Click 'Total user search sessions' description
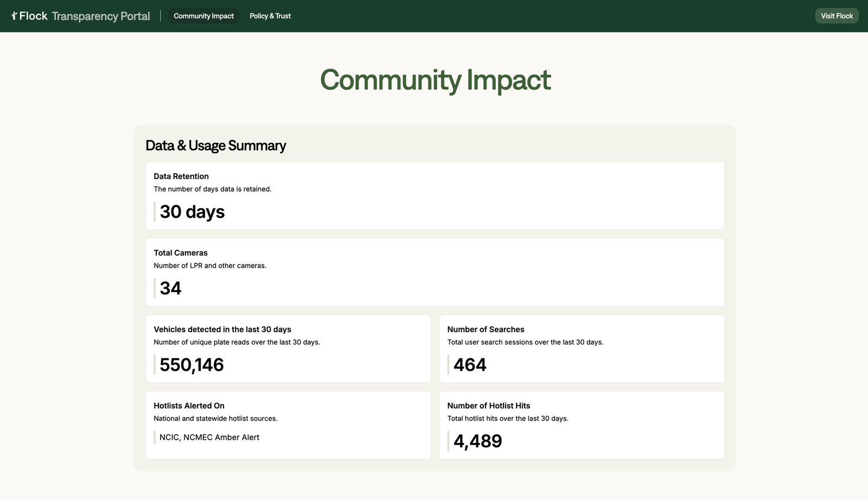Viewport: 868px width, 500px height. point(525,343)
